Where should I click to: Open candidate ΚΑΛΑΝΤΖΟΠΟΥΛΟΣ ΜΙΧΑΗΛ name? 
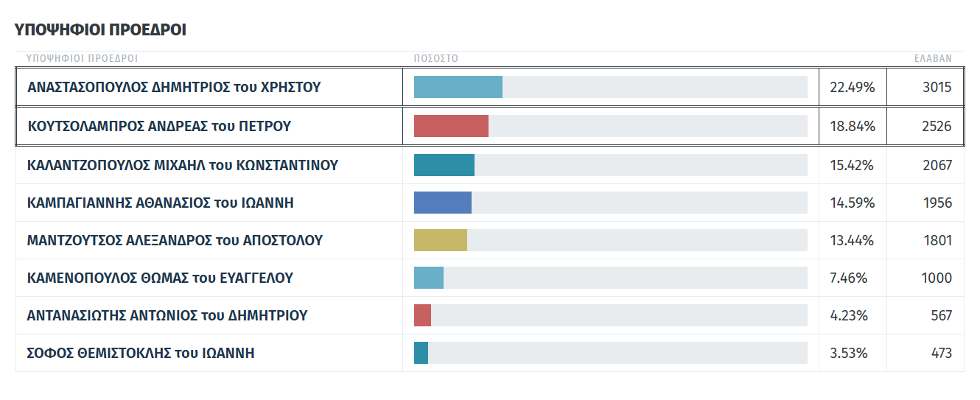click(x=183, y=165)
